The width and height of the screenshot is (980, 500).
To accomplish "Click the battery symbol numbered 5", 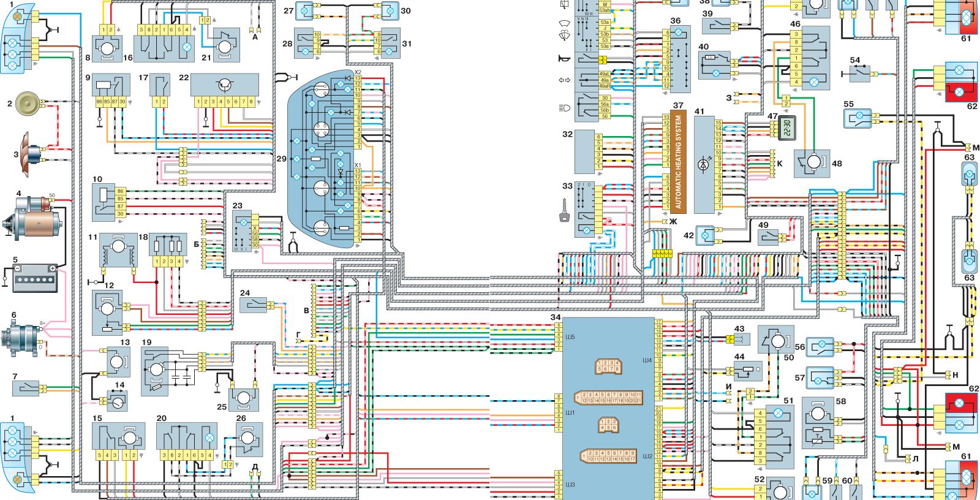I will tap(35, 278).
